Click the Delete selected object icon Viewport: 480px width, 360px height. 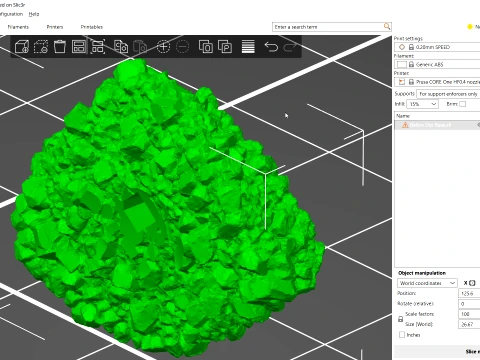41,47
